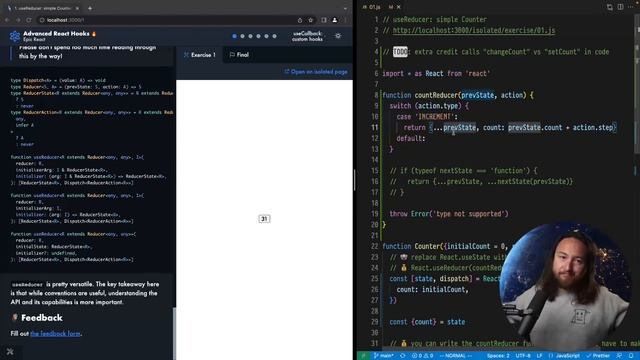Change file encoding UTF-8

(522, 356)
